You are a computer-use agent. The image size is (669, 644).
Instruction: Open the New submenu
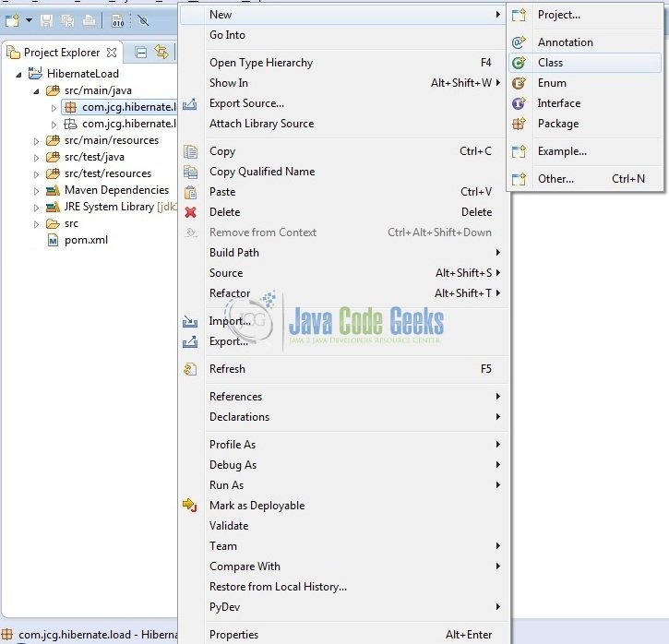pyautogui.click(x=343, y=15)
